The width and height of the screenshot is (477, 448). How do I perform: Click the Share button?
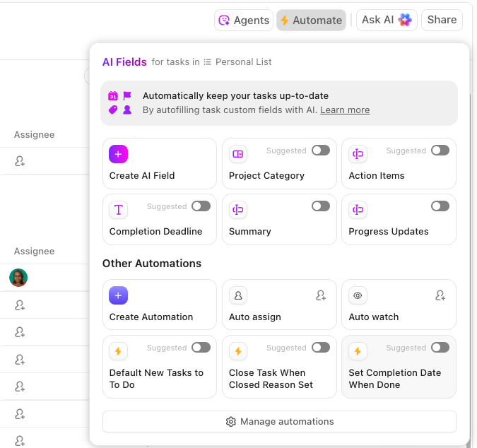coord(442,20)
